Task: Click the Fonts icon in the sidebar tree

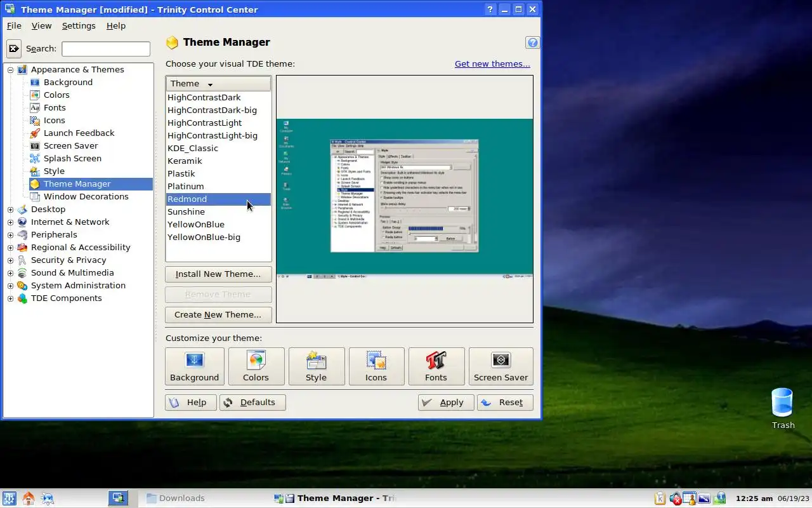Action: pyautogui.click(x=35, y=107)
